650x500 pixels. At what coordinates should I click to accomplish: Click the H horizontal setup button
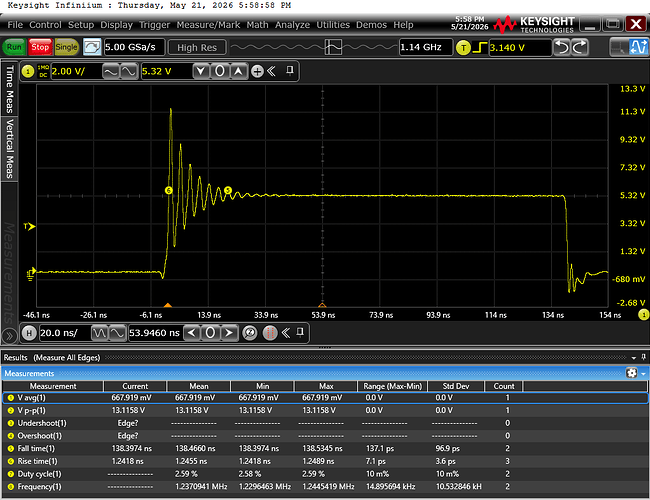click(29, 333)
